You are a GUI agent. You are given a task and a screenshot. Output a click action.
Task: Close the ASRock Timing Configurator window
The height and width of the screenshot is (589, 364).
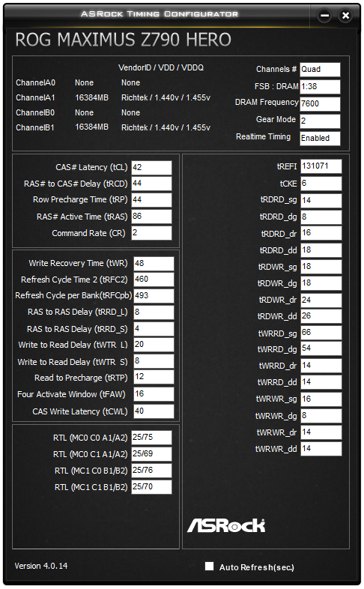345,16
